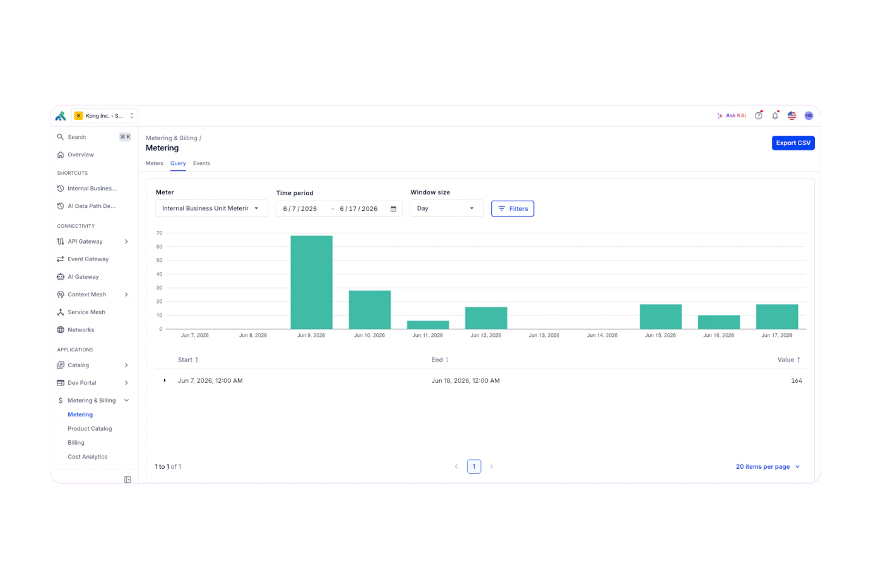
Task: Open Service Mesh
Action: tap(86, 312)
